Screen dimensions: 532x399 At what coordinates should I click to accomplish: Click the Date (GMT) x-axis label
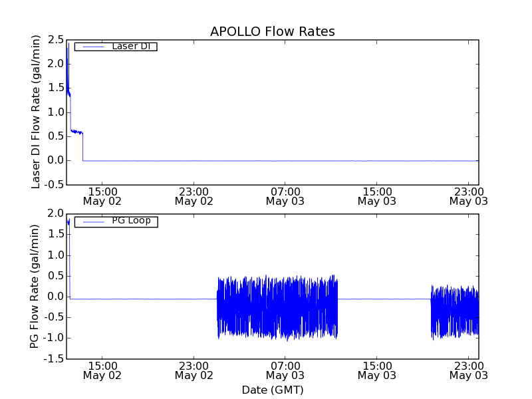click(272, 390)
